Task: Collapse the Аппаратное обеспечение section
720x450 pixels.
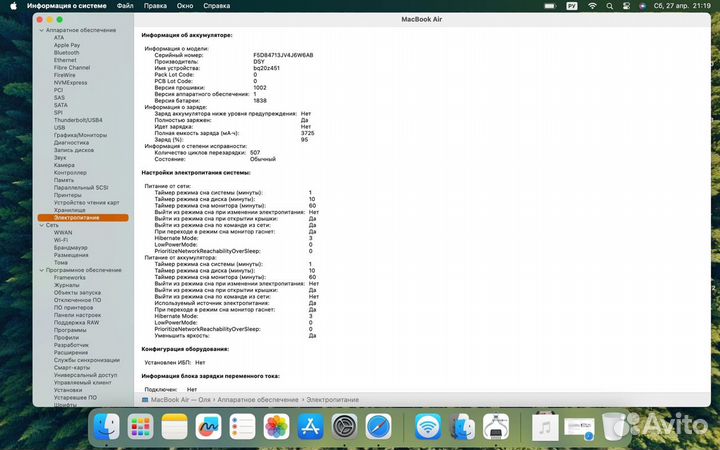Action: [x=41, y=30]
